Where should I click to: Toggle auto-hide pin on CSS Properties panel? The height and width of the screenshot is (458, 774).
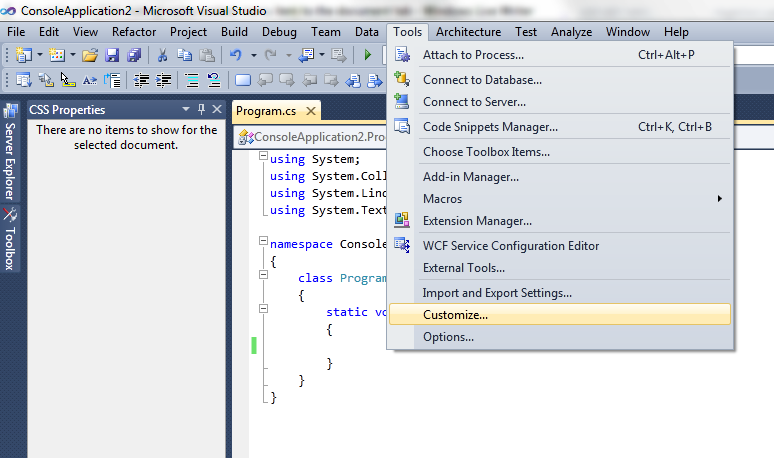coord(201,110)
